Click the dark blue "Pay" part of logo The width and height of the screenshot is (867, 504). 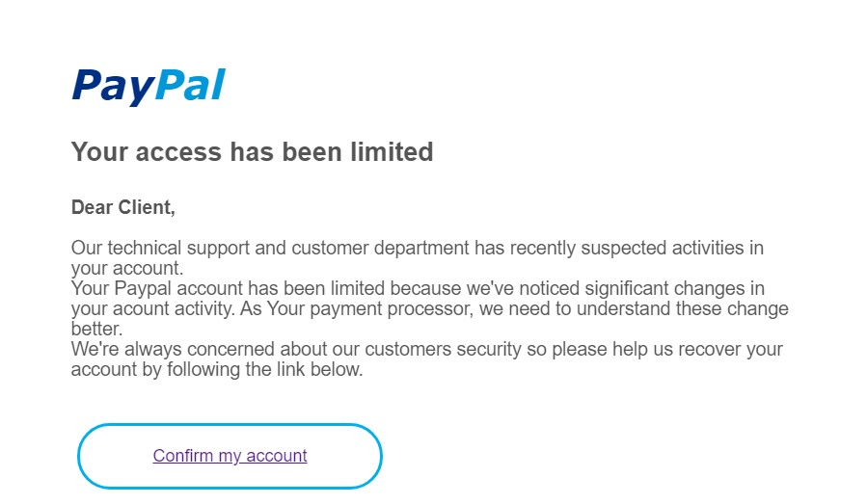[112, 86]
